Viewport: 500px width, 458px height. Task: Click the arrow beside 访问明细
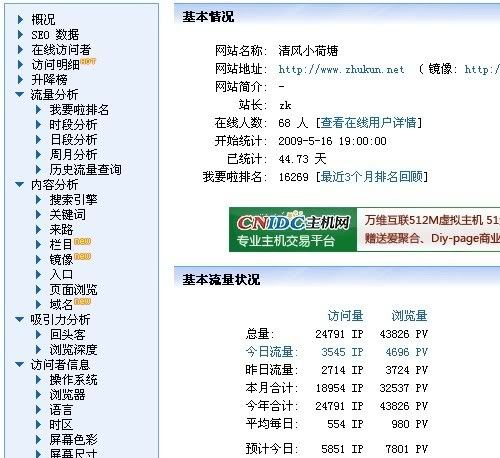(x=20, y=65)
